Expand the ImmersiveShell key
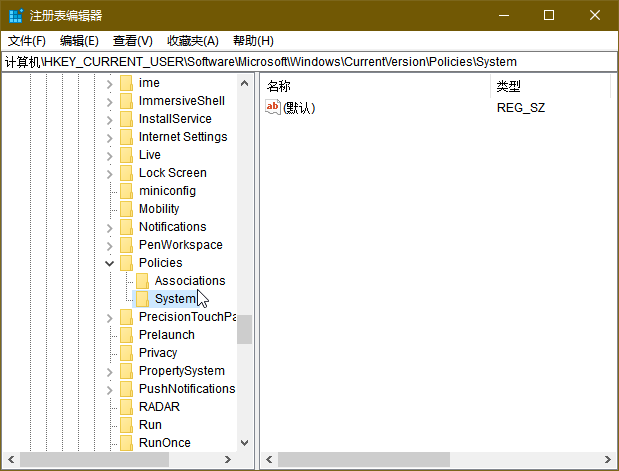 pyautogui.click(x=110, y=102)
